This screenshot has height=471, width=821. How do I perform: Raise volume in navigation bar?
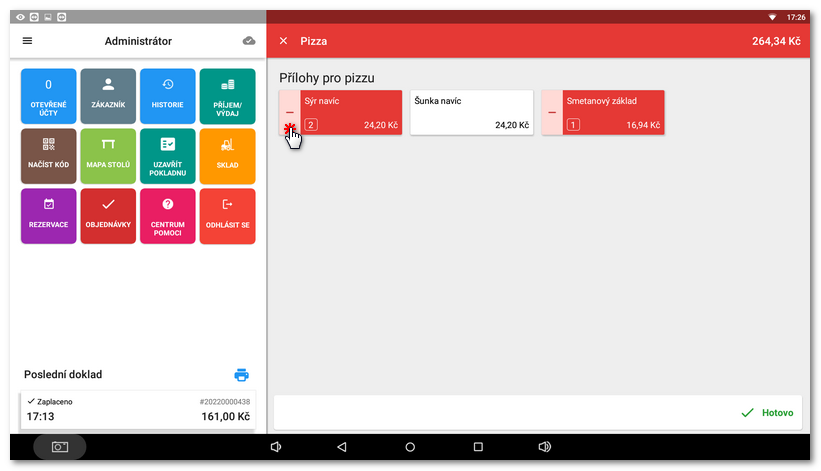(x=545, y=447)
